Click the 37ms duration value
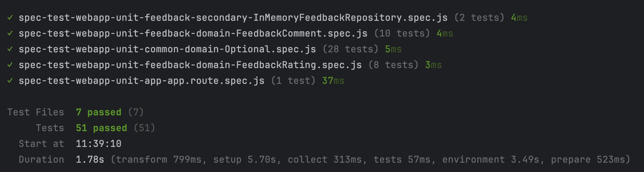 (x=333, y=81)
